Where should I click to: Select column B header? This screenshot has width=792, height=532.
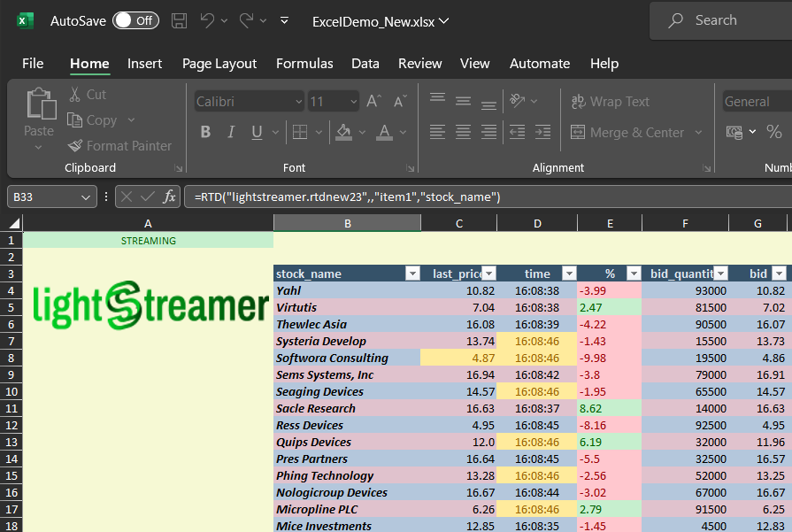pyautogui.click(x=348, y=223)
